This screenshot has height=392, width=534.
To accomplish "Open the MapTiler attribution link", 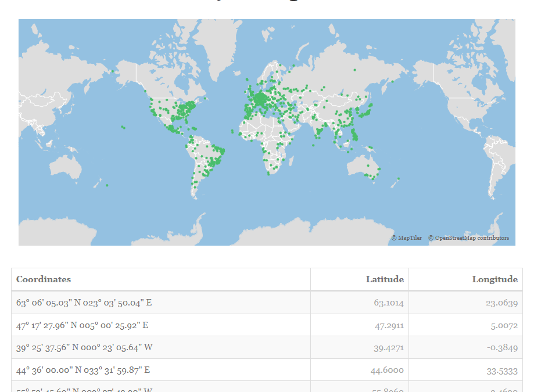I will click(407, 238).
